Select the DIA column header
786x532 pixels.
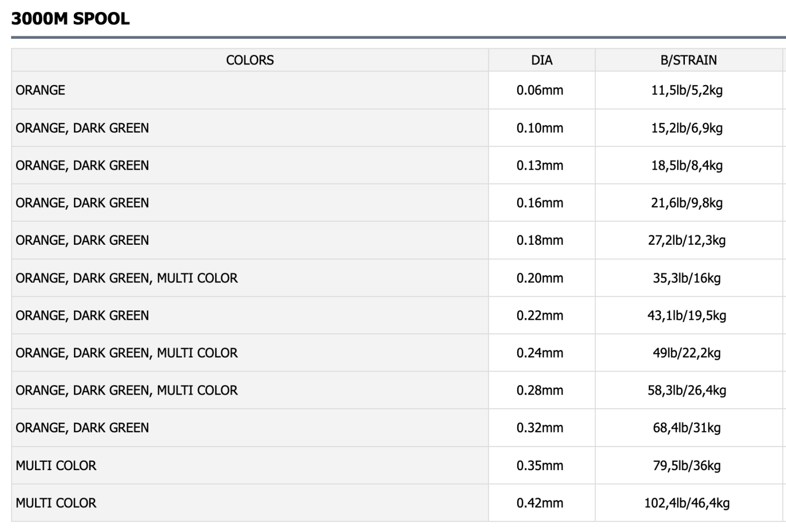click(x=541, y=60)
